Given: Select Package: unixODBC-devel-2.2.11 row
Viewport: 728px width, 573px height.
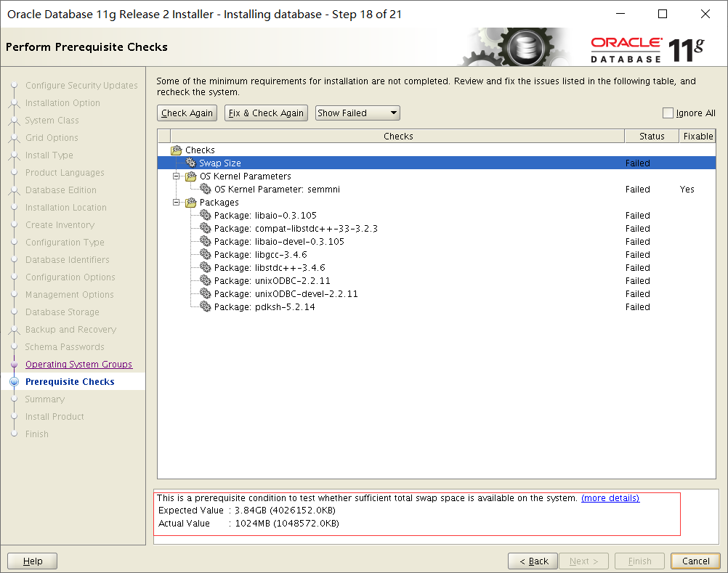Looking at the screenshot, I should [437, 293].
